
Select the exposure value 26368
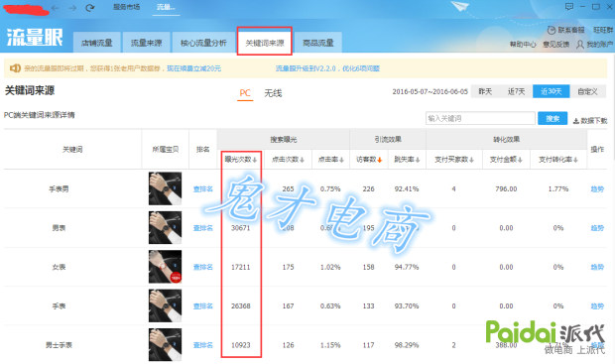tap(240, 305)
